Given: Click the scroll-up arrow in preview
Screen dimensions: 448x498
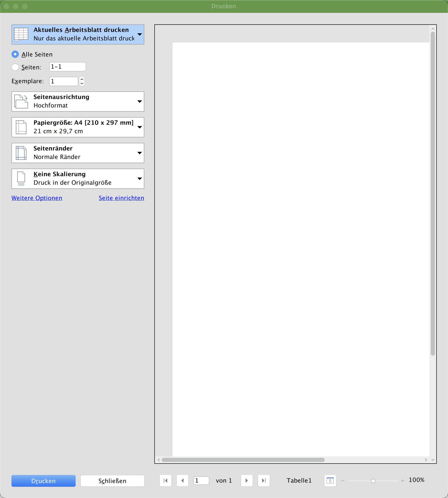Looking at the screenshot, I should (x=433, y=28).
